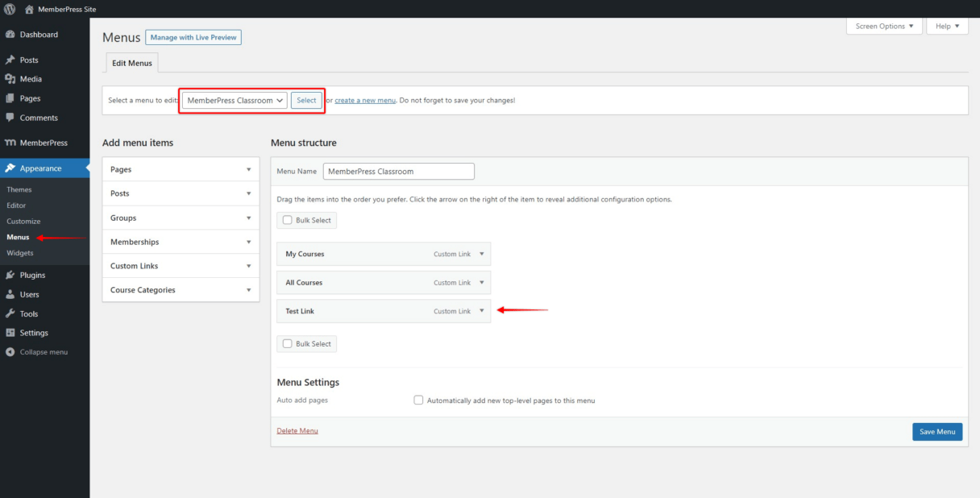Click the Select button next to menu dropdown
This screenshot has width=980, height=498.
tap(306, 101)
